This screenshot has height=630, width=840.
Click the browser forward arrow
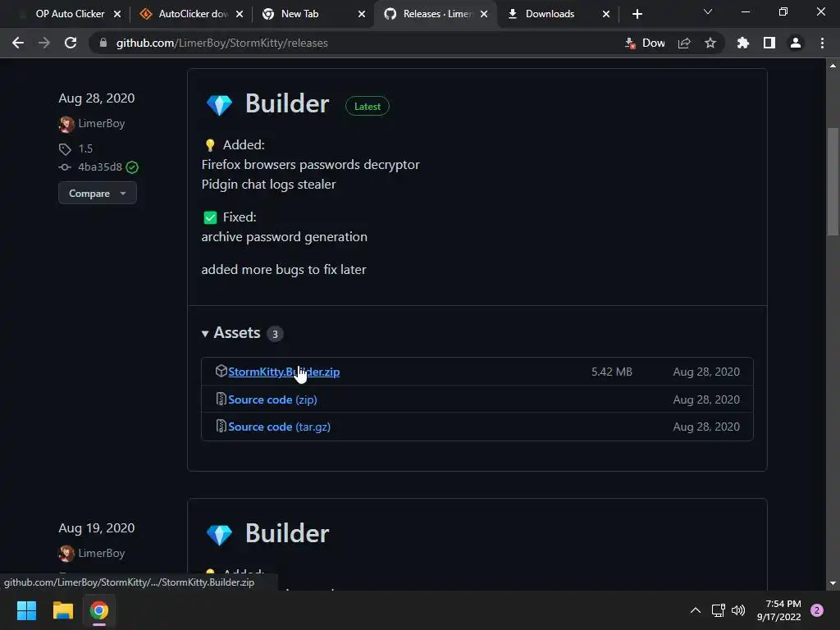click(x=44, y=43)
